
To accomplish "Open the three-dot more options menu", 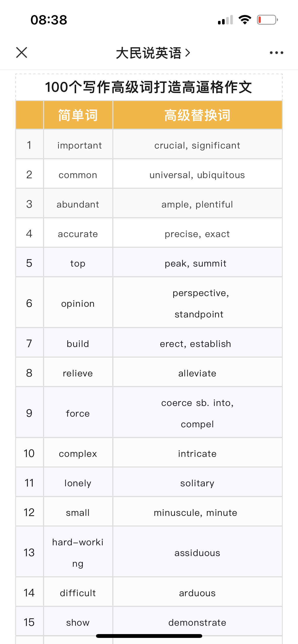I will pos(276,53).
